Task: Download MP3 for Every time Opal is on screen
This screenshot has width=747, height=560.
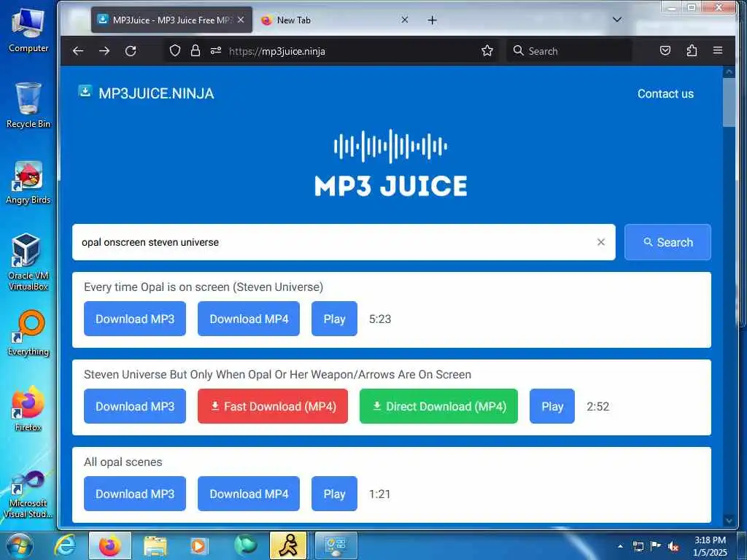Action: pyautogui.click(x=135, y=319)
